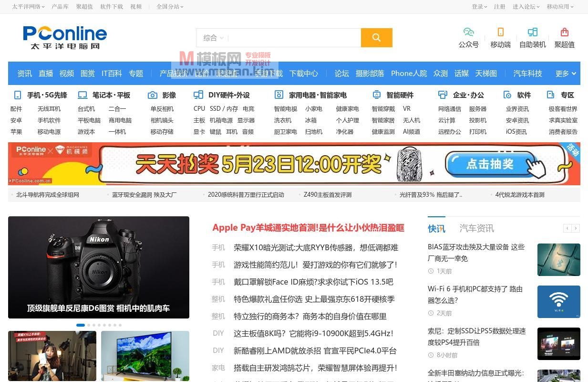Click the 家用电器·智能家电 appliance icon
Screen dimensions: 588x382
pyautogui.click(x=279, y=95)
